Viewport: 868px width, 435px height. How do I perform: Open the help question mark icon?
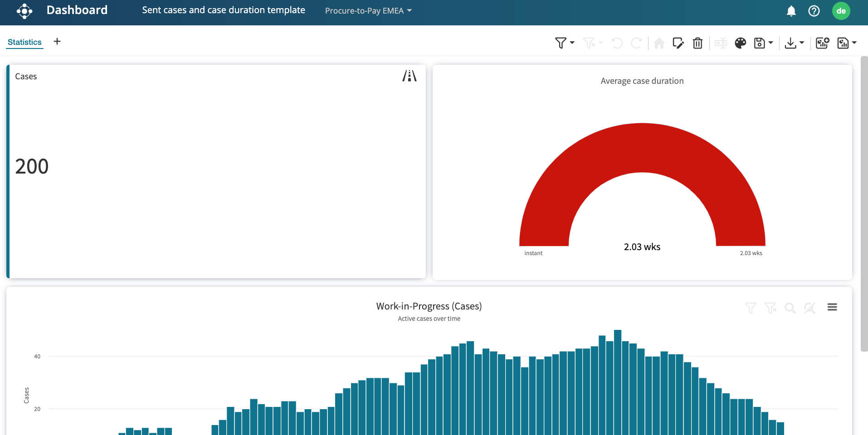click(x=814, y=11)
